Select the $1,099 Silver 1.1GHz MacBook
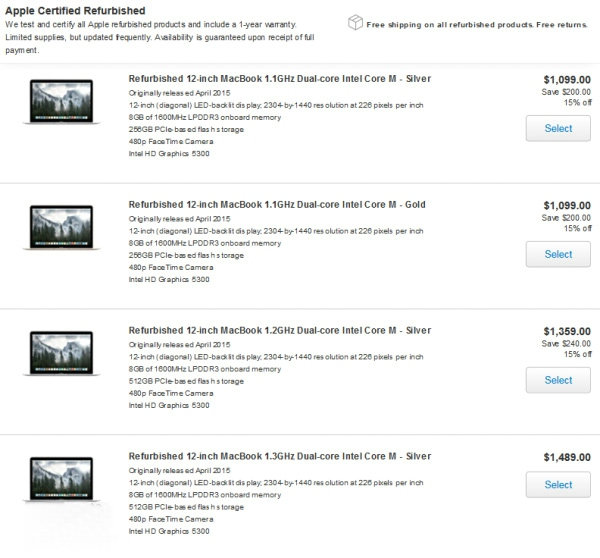Viewport: 600px width, 558px height. pyautogui.click(x=558, y=129)
